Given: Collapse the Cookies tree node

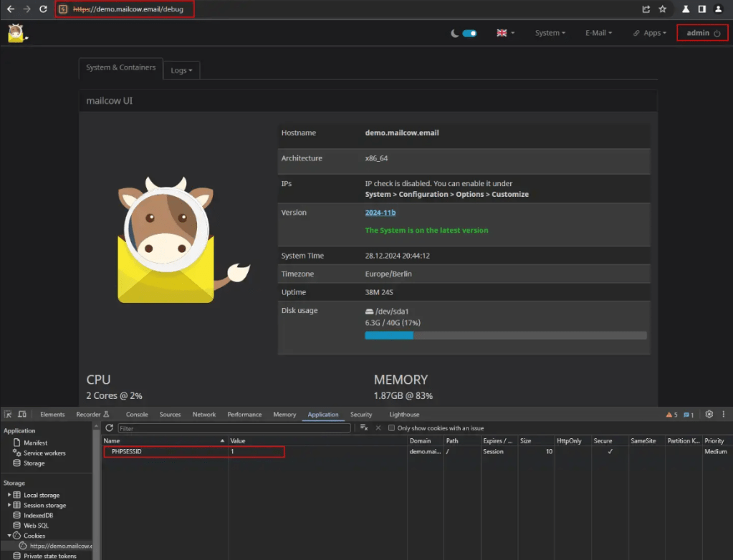Looking at the screenshot, I should tap(9, 536).
